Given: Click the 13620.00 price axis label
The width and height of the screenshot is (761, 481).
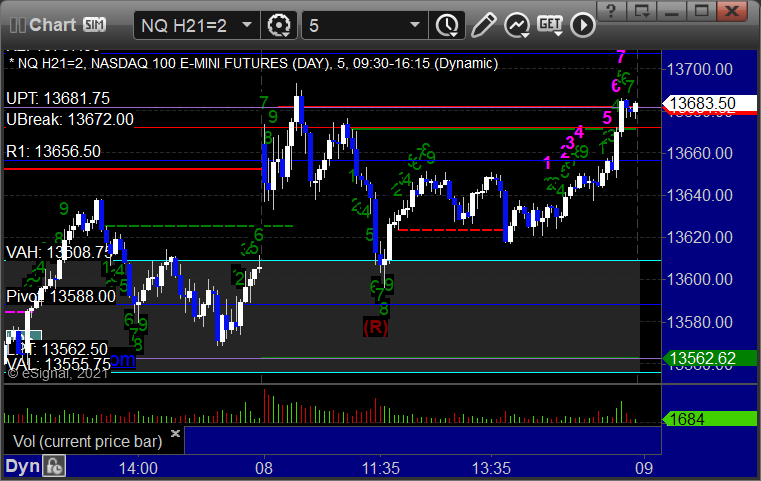Looking at the screenshot, I should pos(700,237).
